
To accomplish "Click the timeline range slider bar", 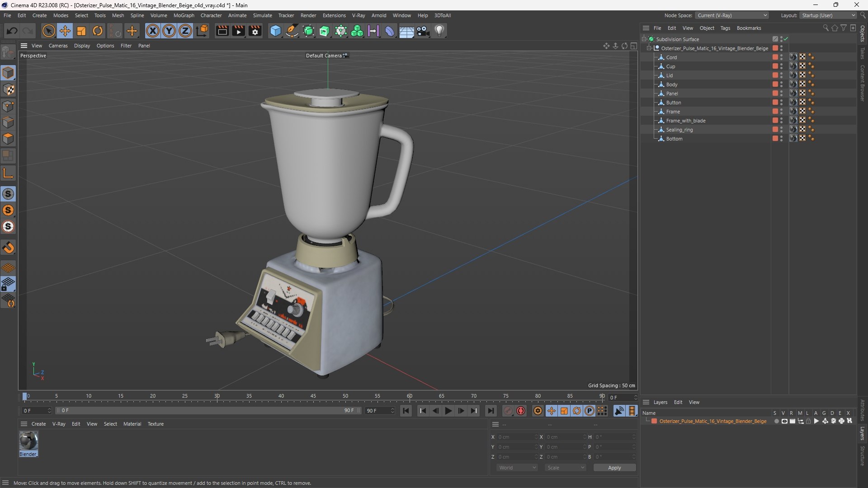I will tap(208, 410).
